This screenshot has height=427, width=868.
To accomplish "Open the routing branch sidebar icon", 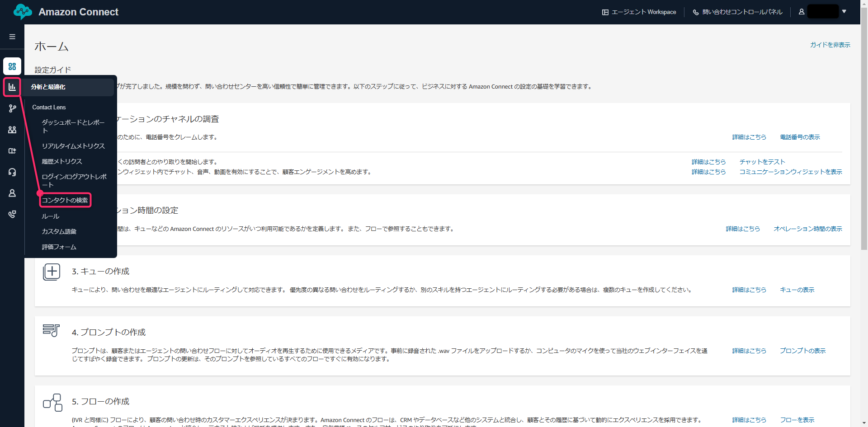I will [x=12, y=108].
